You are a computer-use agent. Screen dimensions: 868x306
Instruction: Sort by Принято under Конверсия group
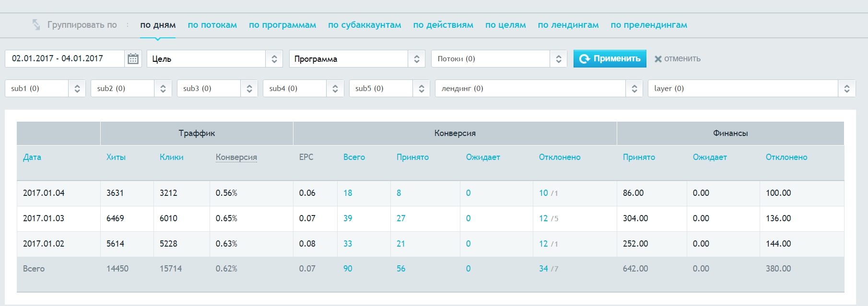pos(412,157)
